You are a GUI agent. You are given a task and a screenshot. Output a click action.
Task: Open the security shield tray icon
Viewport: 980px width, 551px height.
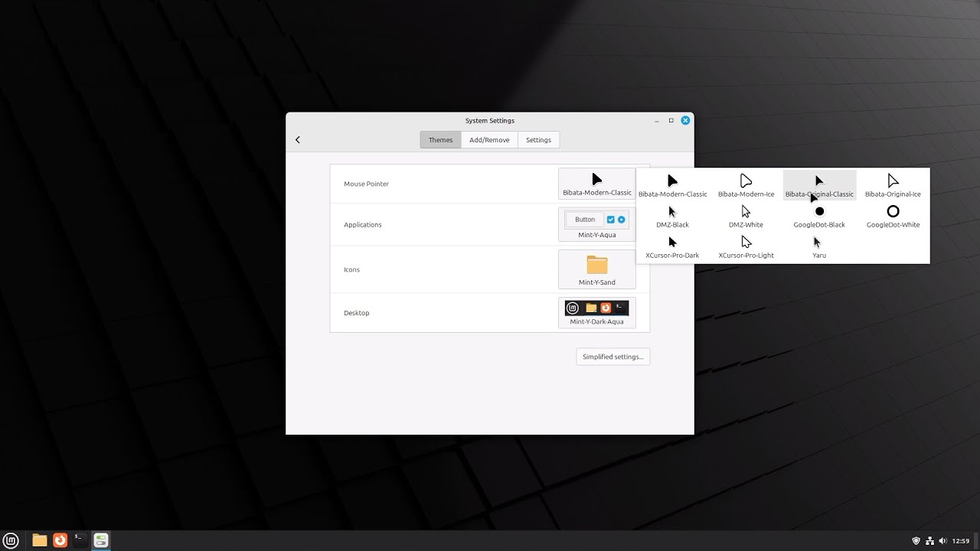916,541
